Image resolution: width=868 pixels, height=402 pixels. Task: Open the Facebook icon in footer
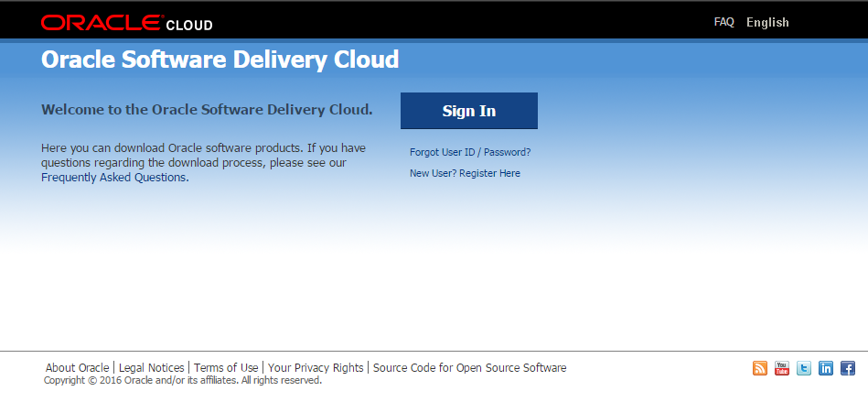coord(848,368)
